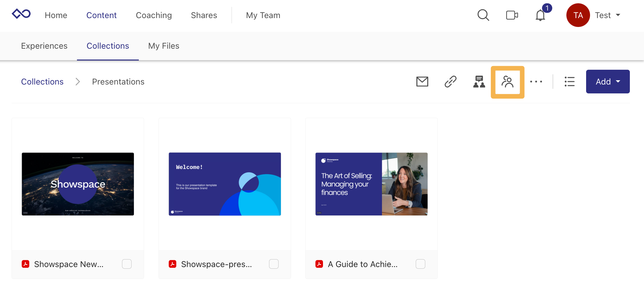
Task: Open the collaborators people icon
Action: 508,82
